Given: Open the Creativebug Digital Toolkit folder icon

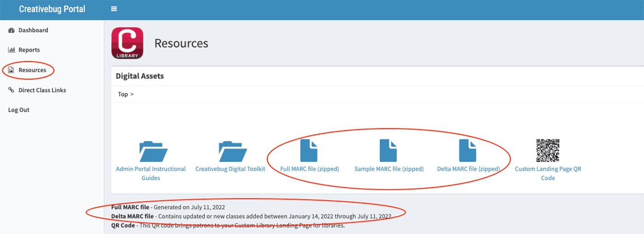Looking at the screenshot, I should 233,151.
